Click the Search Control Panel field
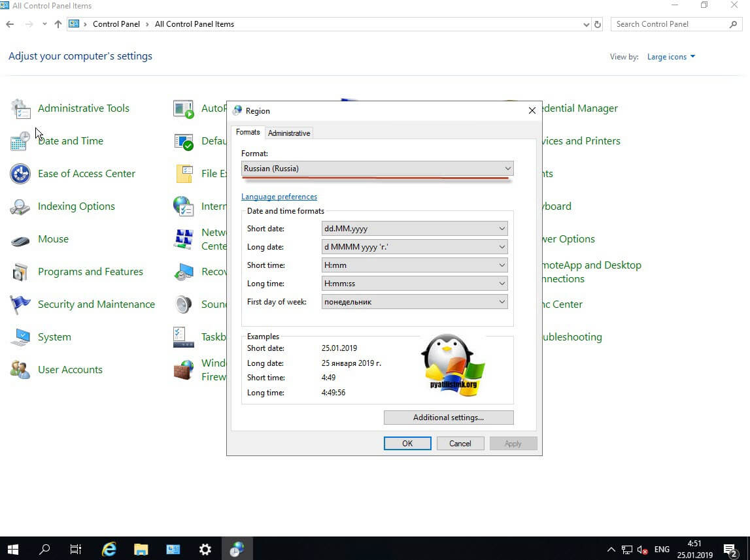The height and width of the screenshot is (560, 750). (670, 24)
